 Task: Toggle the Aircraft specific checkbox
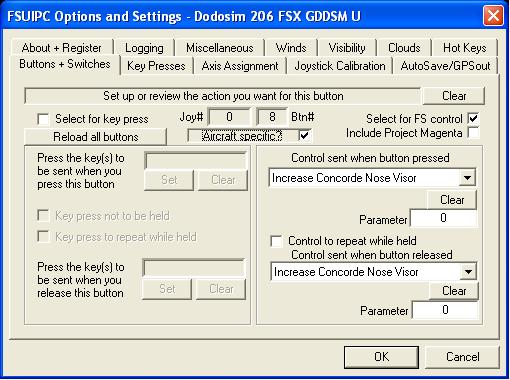point(304,136)
